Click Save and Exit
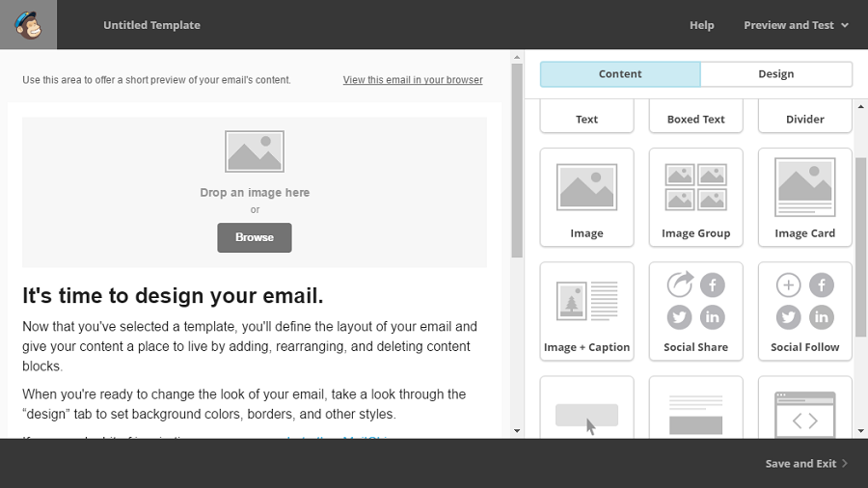Viewport: 868px width, 488px height. [806, 464]
